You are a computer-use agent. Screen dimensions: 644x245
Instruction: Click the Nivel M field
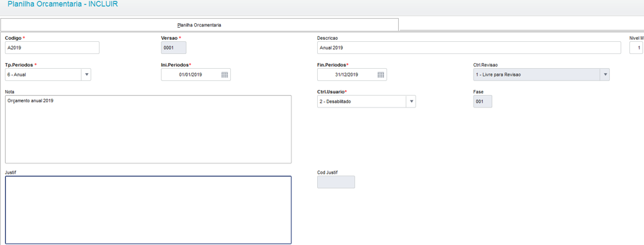tap(637, 48)
